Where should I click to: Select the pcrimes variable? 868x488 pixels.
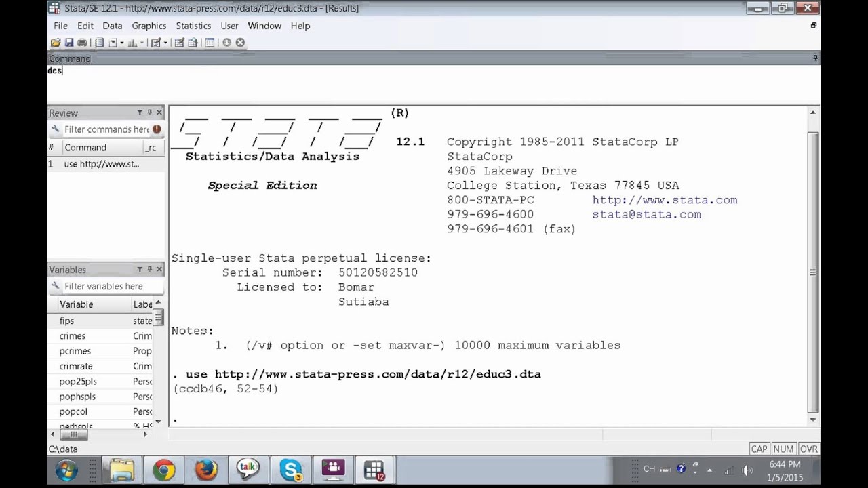coord(100,351)
